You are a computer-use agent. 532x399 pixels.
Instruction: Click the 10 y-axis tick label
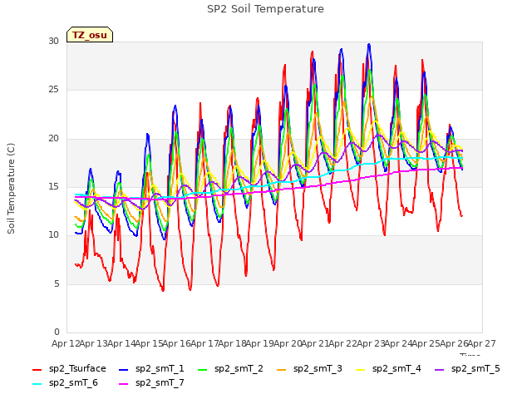click(x=53, y=234)
